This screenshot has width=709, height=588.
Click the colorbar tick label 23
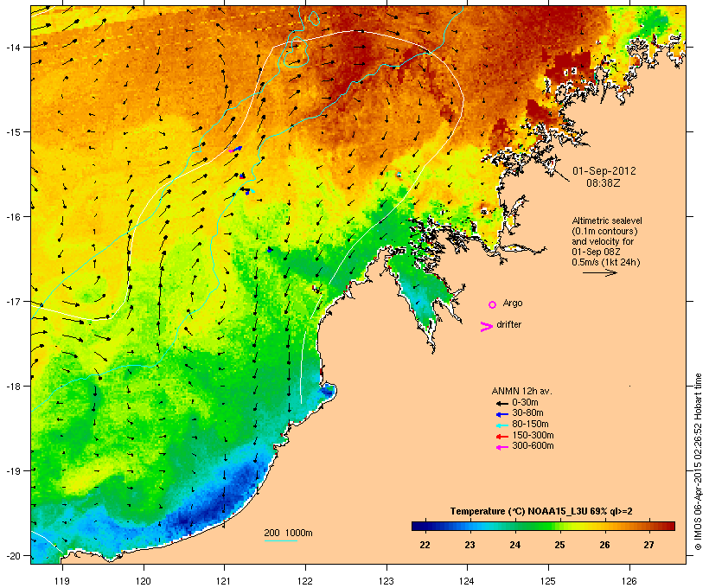click(x=469, y=545)
